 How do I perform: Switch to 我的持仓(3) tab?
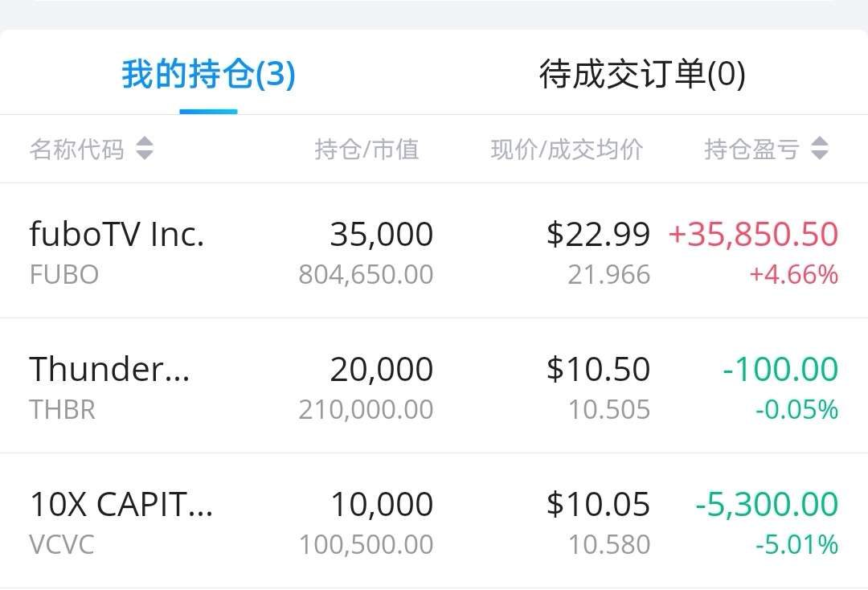coord(208,75)
